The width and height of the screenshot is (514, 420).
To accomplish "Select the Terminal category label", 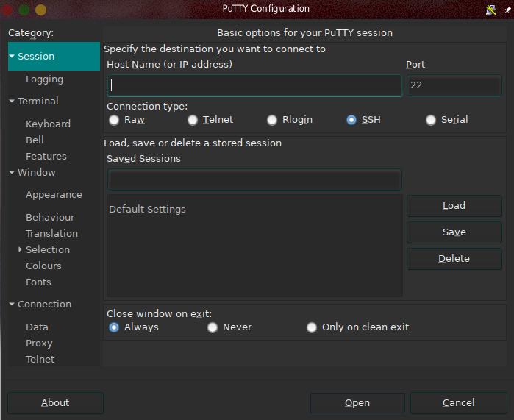I will pyautogui.click(x=38, y=101).
